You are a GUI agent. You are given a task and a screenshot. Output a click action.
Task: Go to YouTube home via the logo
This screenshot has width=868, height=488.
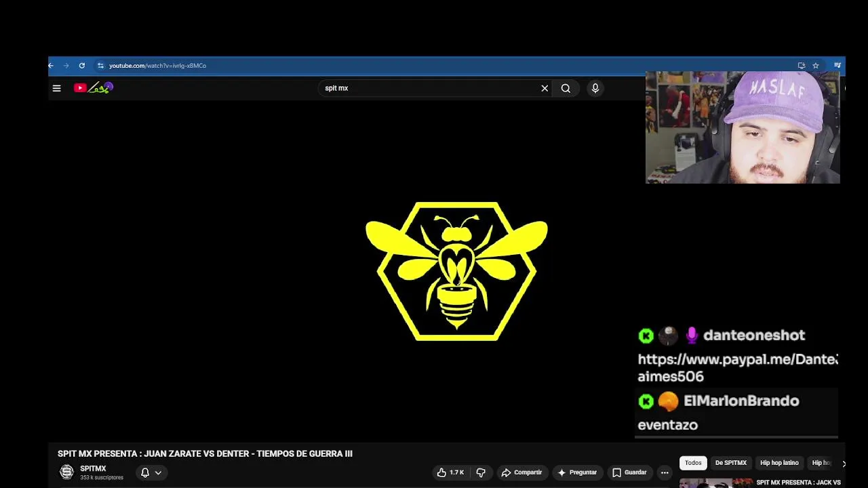click(94, 88)
